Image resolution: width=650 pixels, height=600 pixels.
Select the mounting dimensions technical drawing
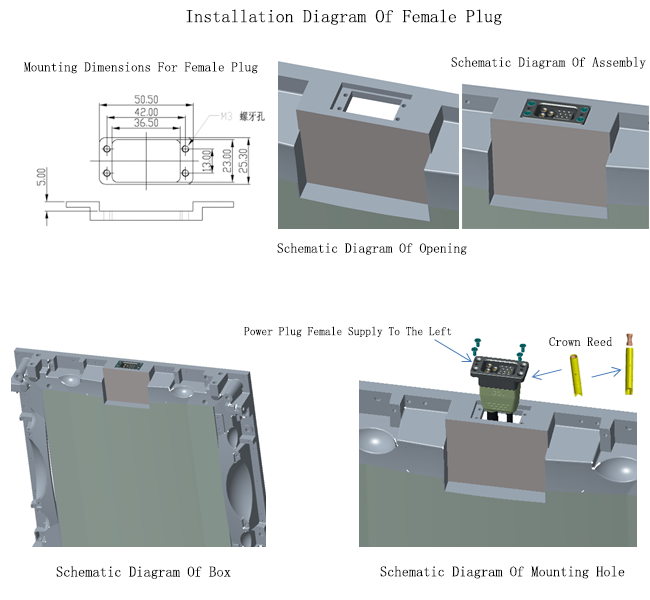[x=140, y=155]
